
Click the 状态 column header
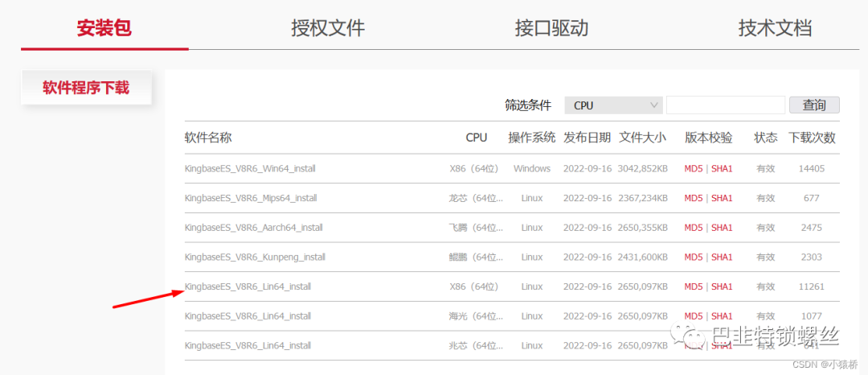click(x=766, y=138)
